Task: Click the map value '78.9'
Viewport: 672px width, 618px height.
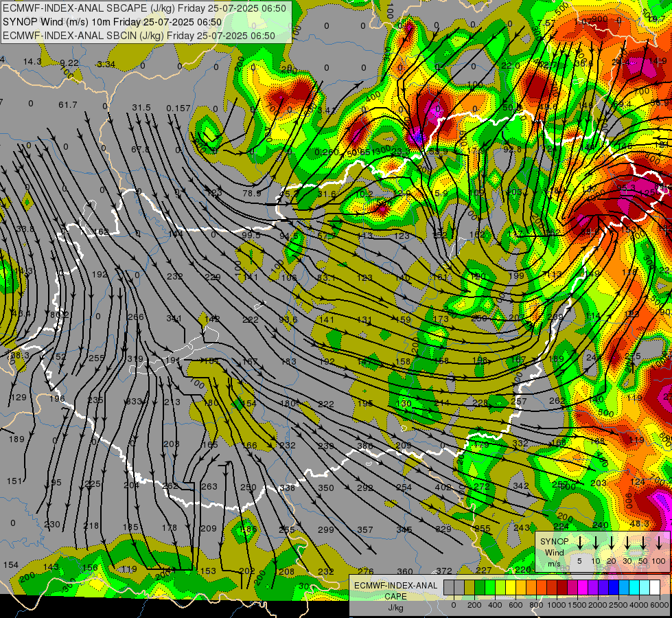Action: click(252, 194)
